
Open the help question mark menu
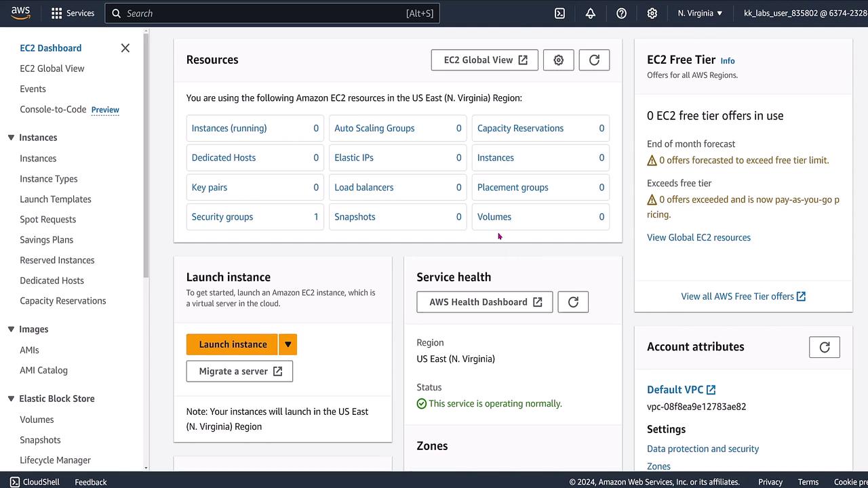621,14
